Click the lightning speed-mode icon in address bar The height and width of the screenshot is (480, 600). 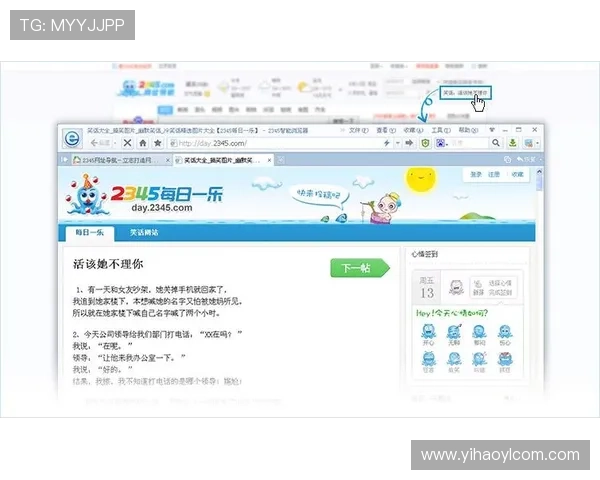(387, 143)
